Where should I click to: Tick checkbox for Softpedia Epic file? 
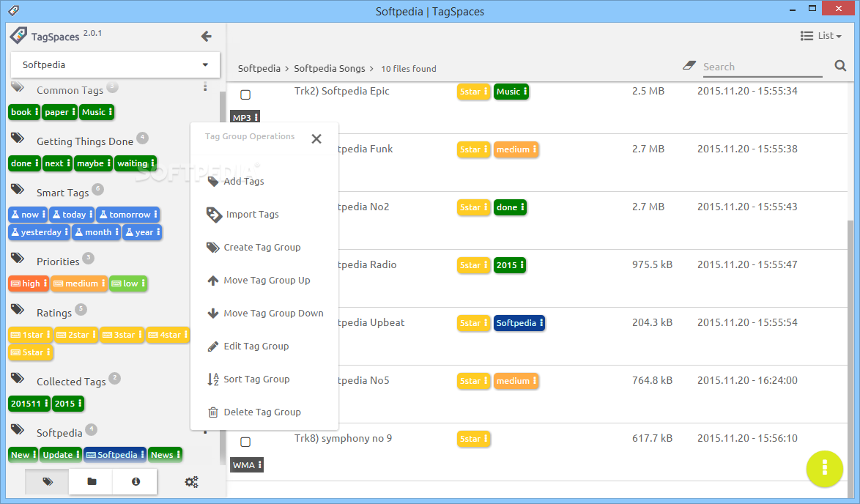pos(245,95)
